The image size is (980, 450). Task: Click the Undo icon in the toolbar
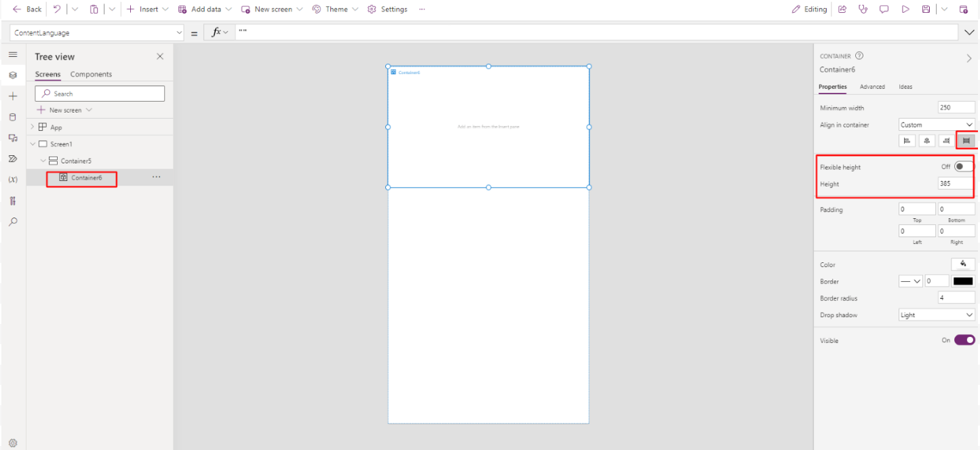pyautogui.click(x=57, y=9)
